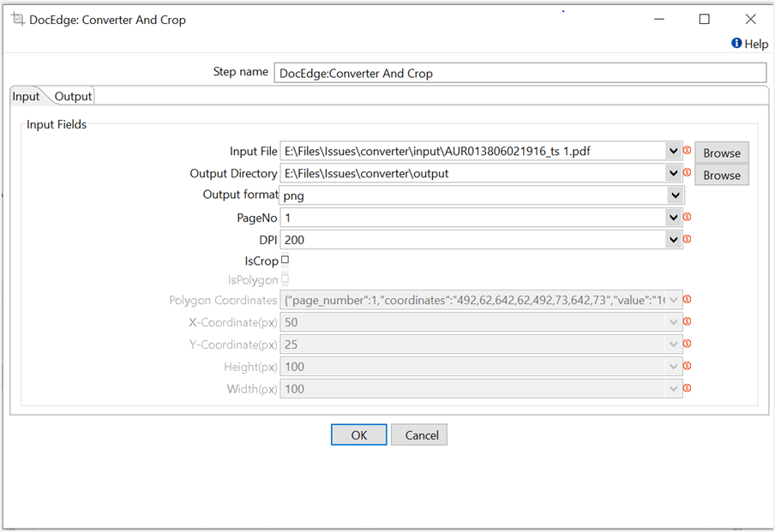
Task: Click the DocEdge crop icon in title bar
Action: (17, 19)
